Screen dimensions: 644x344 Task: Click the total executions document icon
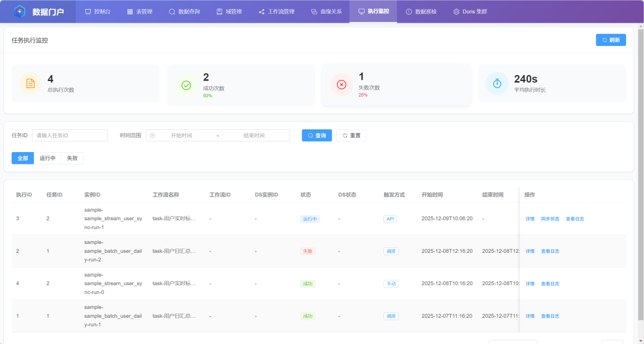[30, 83]
